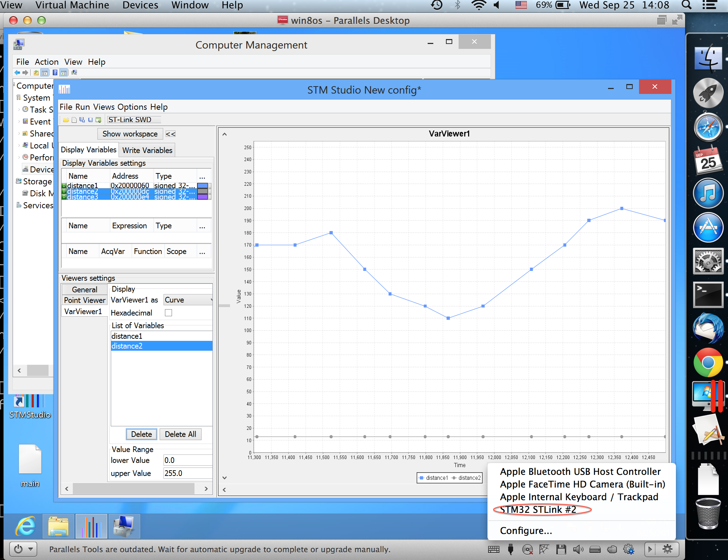Click the blue color swatch for distance1

202,185
